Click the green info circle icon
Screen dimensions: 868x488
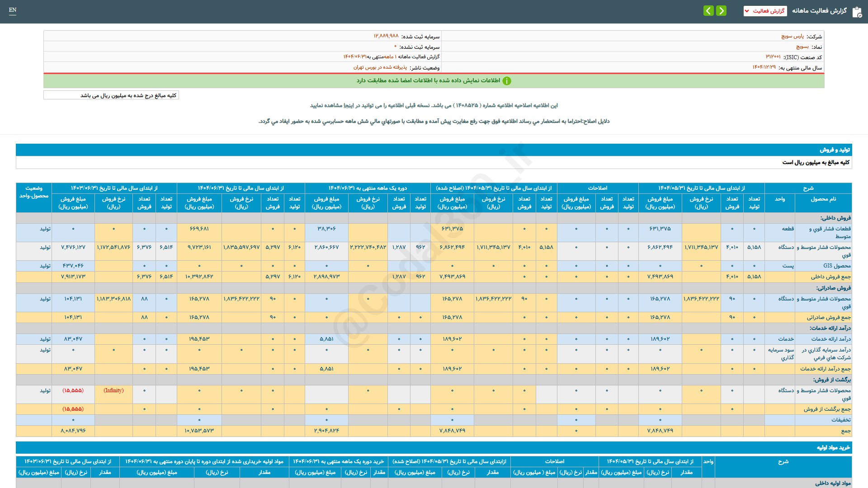pyautogui.click(x=507, y=81)
